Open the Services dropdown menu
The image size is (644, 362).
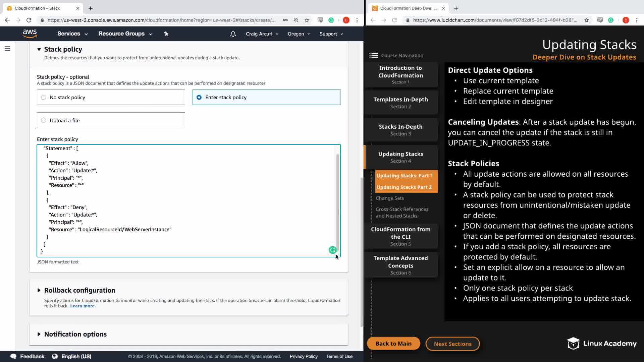(72, 34)
